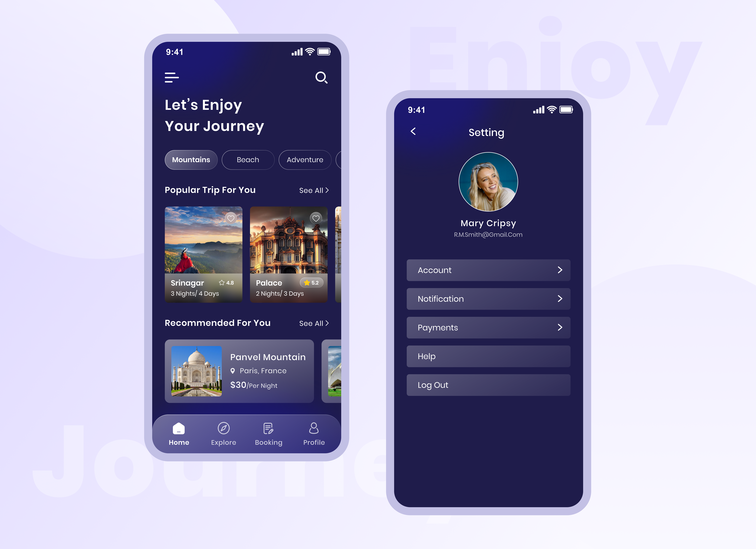The image size is (756, 549).
Task: Tap the hamburger menu icon
Action: pyautogui.click(x=172, y=77)
